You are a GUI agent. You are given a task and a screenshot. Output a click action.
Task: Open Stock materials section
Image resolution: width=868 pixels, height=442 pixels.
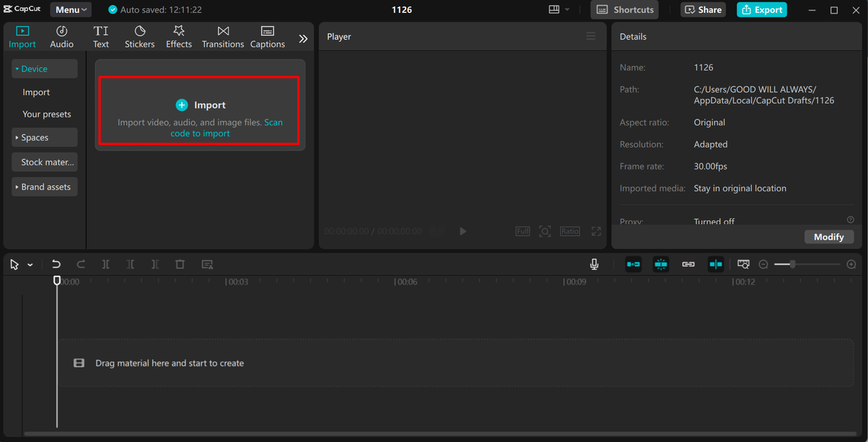pos(44,162)
